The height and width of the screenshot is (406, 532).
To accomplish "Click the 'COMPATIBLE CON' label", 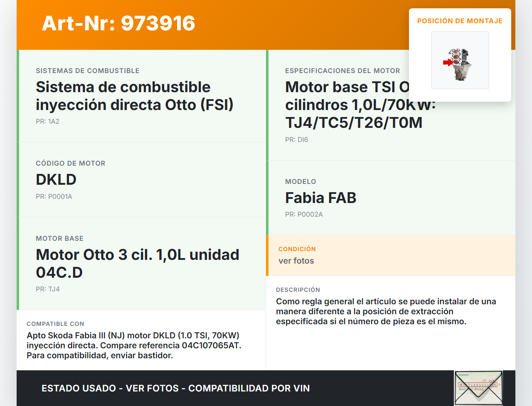I will point(55,324).
